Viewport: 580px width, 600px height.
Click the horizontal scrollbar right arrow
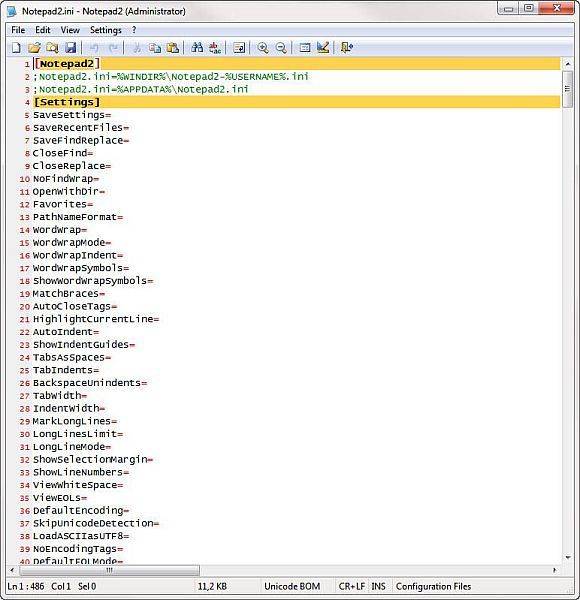[x=555, y=570]
